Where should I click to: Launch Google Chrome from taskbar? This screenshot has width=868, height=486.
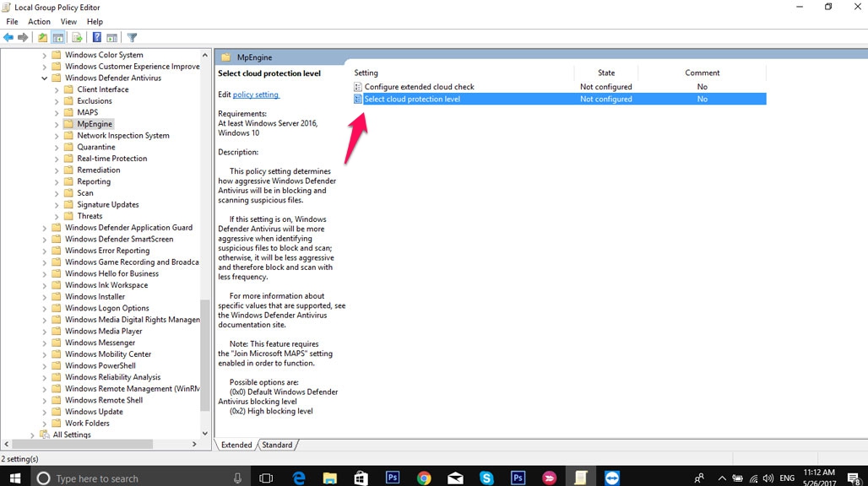pyautogui.click(x=424, y=478)
